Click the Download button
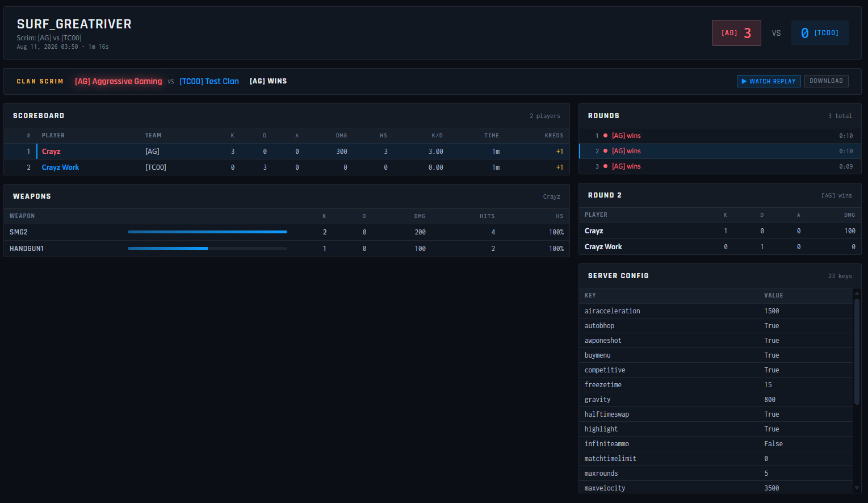The width and height of the screenshot is (868, 503). coord(826,81)
